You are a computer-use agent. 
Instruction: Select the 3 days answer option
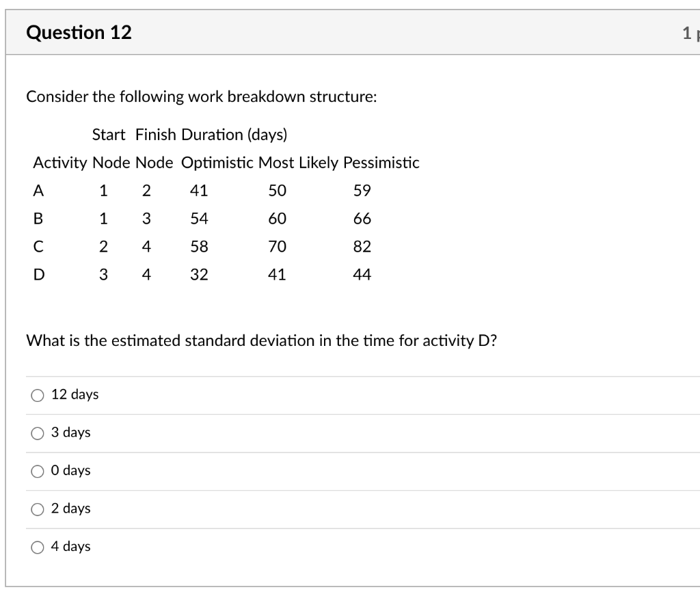click(37, 432)
